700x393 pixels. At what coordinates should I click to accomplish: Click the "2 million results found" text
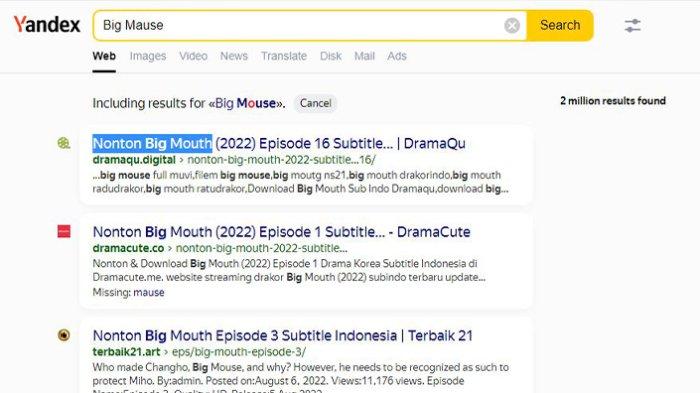613,101
